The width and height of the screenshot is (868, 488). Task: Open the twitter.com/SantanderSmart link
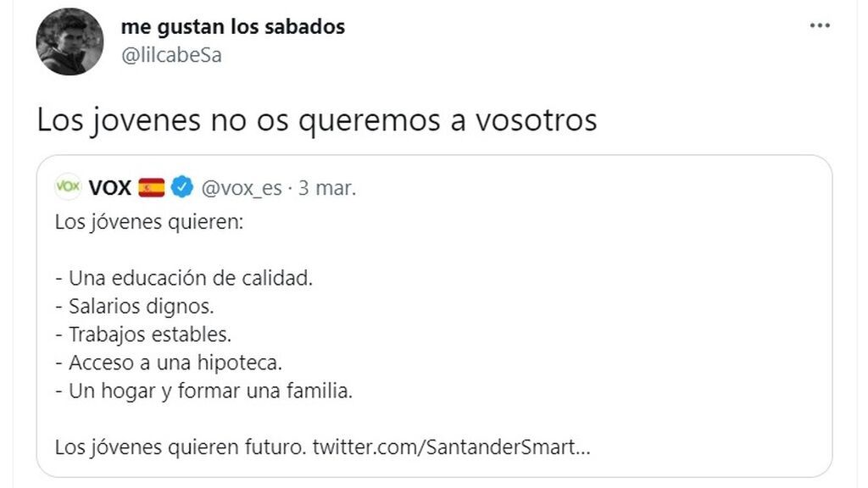pos(451,446)
